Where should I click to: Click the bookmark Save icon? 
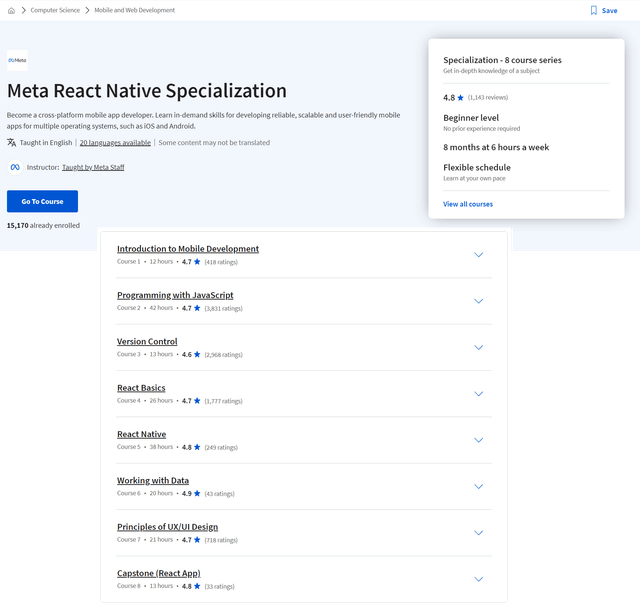coord(594,10)
